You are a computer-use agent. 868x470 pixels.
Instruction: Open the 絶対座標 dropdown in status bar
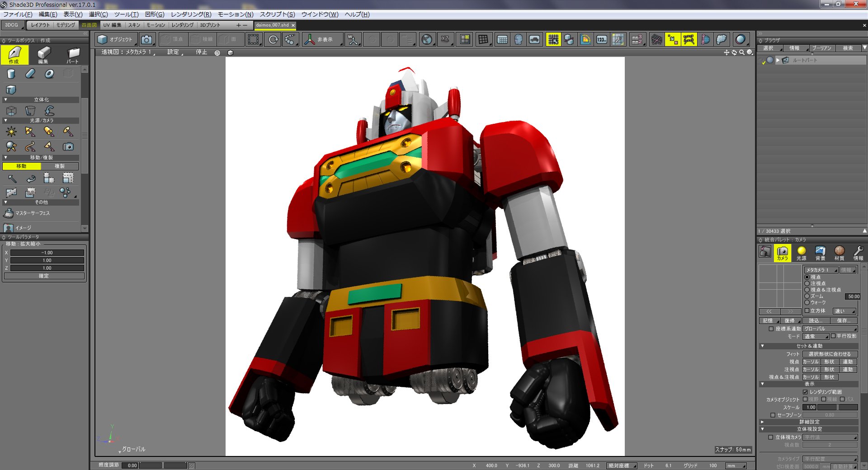pos(622,465)
